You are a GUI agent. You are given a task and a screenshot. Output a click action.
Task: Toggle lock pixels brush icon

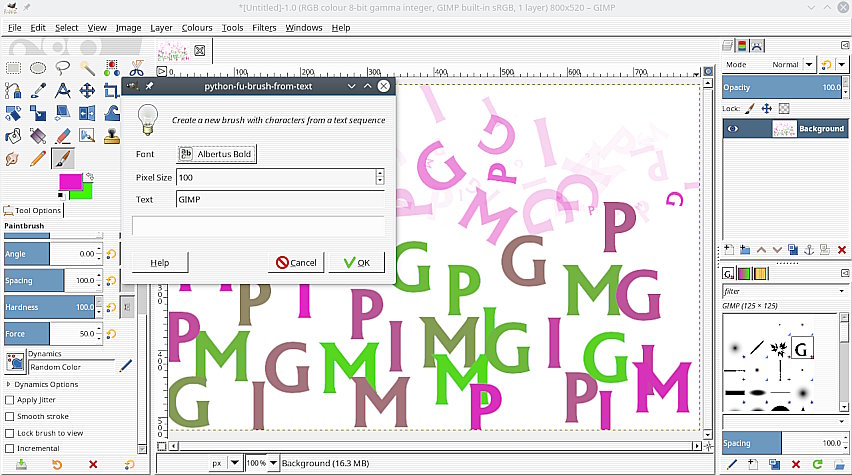750,109
